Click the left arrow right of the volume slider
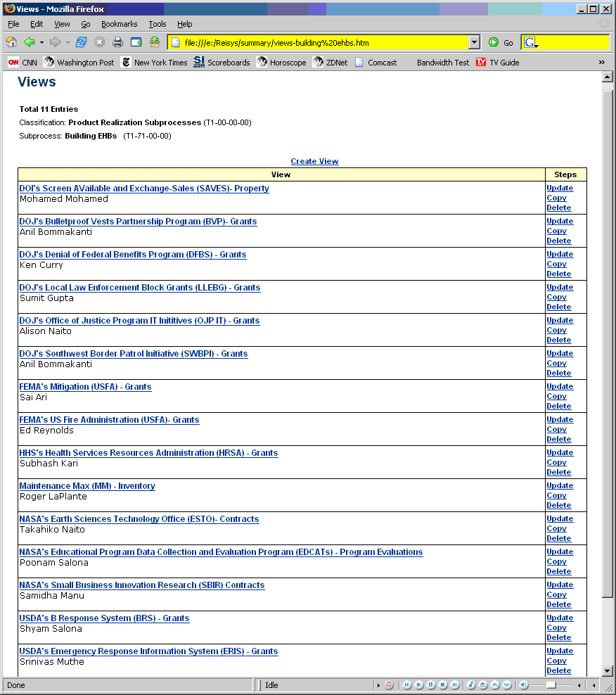The width and height of the screenshot is (616, 695). pyautogui.click(x=579, y=685)
